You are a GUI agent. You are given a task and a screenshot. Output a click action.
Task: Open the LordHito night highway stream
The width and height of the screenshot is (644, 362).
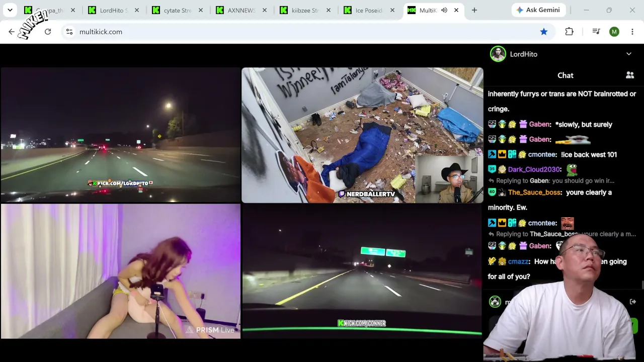pyautogui.click(x=121, y=135)
